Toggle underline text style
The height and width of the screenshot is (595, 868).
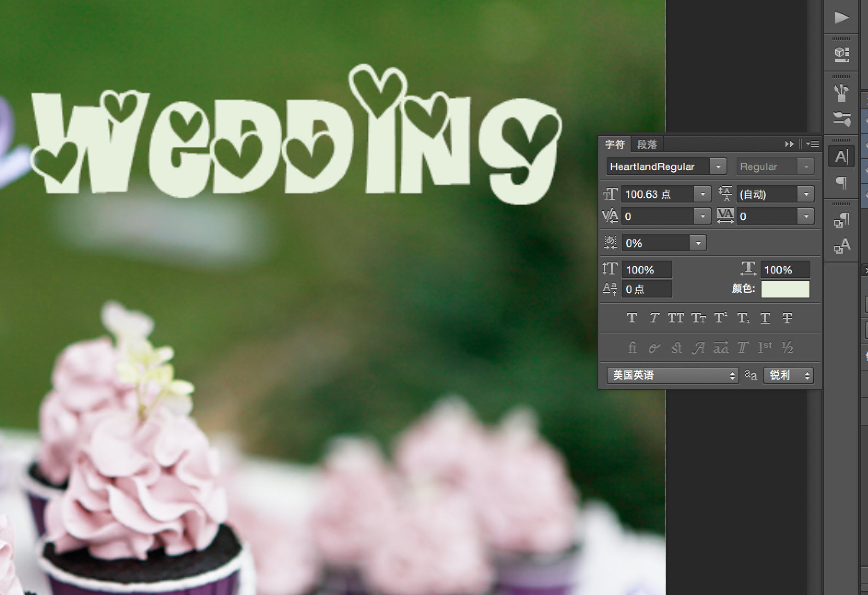(x=765, y=318)
